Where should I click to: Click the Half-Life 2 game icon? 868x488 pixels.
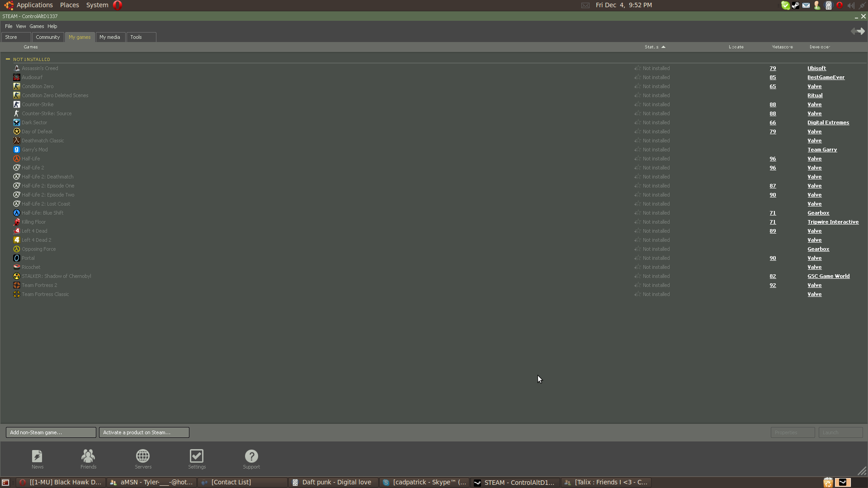(17, 168)
